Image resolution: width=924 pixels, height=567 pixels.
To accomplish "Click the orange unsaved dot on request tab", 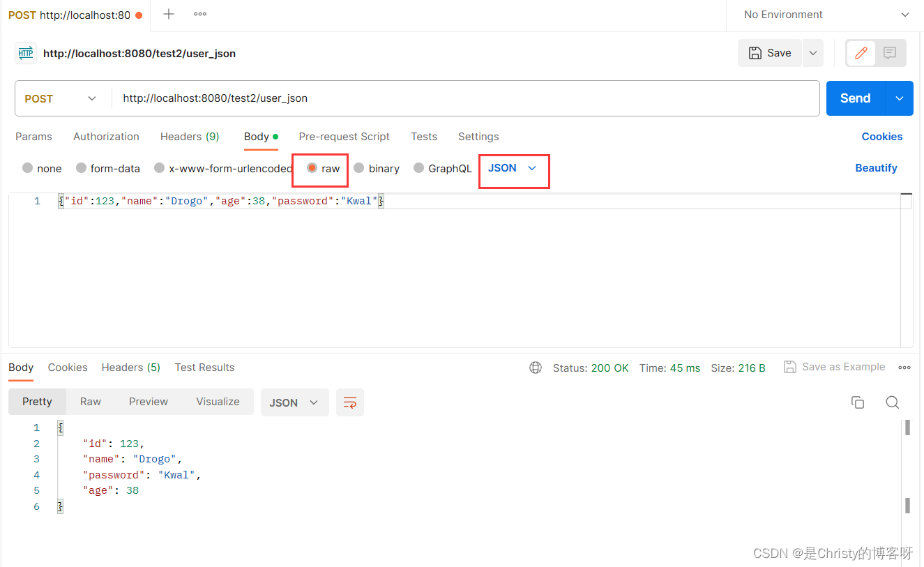I will point(139,15).
